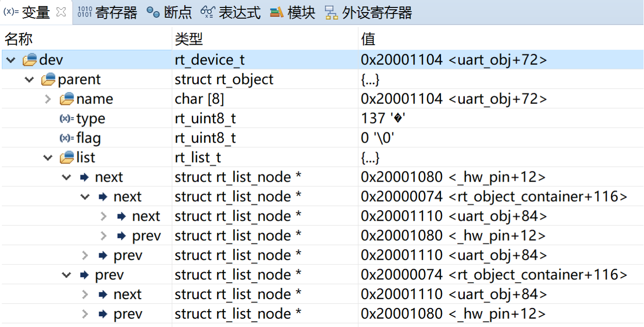Expand the name char array node

pyautogui.click(x=47, y=99)
